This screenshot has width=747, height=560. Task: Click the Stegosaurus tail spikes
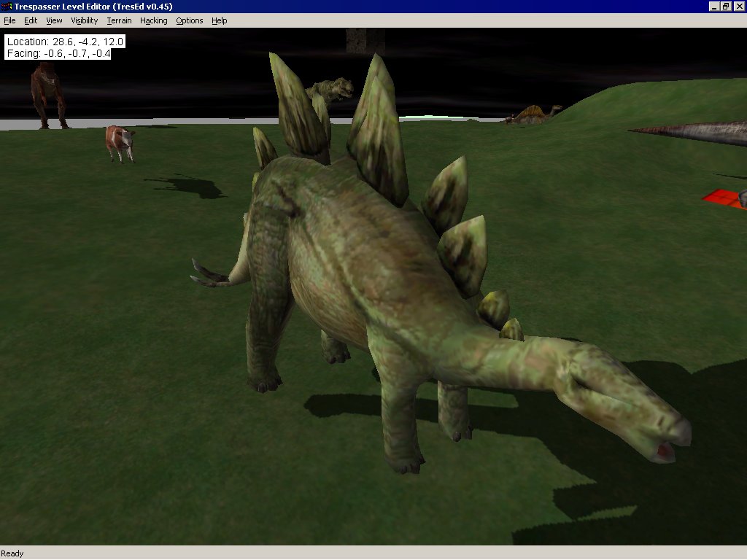(209, 275)
